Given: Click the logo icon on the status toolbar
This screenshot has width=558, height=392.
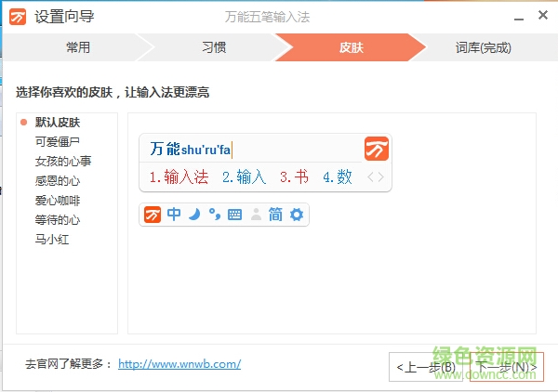Looking at the screenshot, I should click(153, 215).
